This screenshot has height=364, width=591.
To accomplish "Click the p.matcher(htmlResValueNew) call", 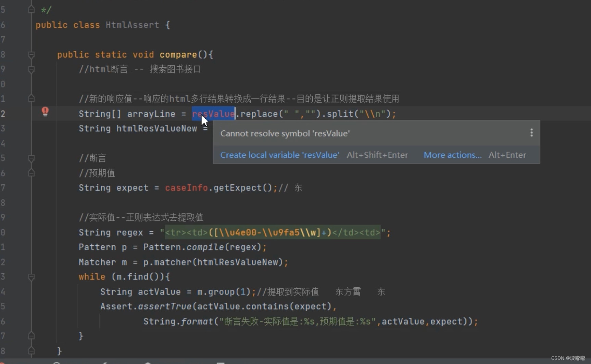I will pyautogui.click(x=213, y=262).
